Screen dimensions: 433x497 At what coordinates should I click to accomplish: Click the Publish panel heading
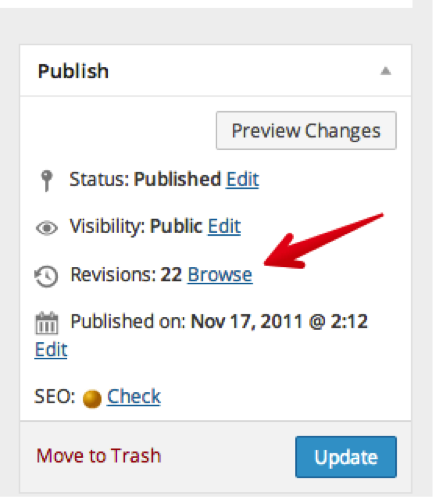click(73, 71)
